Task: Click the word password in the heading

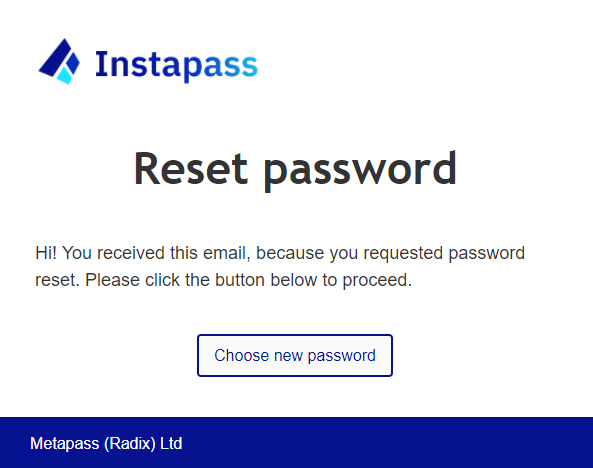Action: [x=360, y=171]
